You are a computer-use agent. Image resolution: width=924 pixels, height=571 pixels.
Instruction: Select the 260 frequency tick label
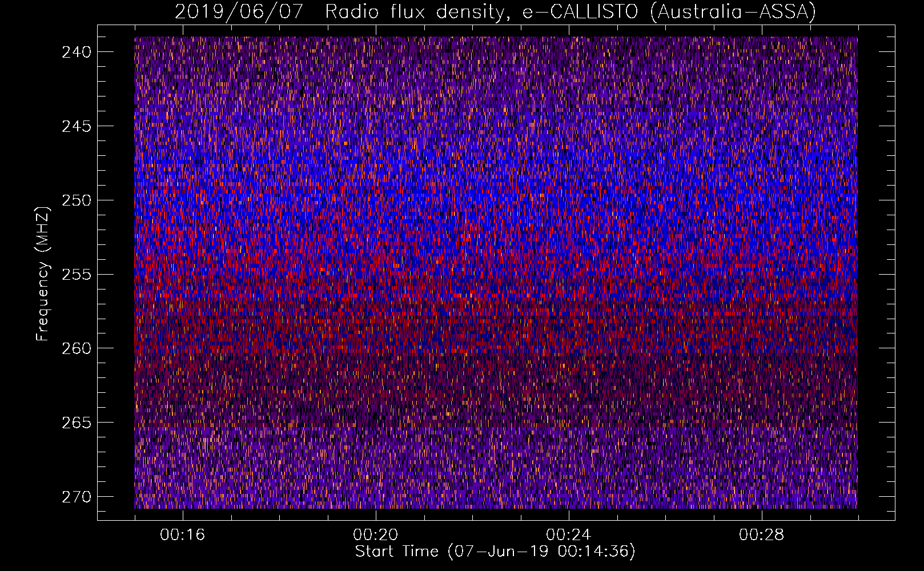point(76,348)
